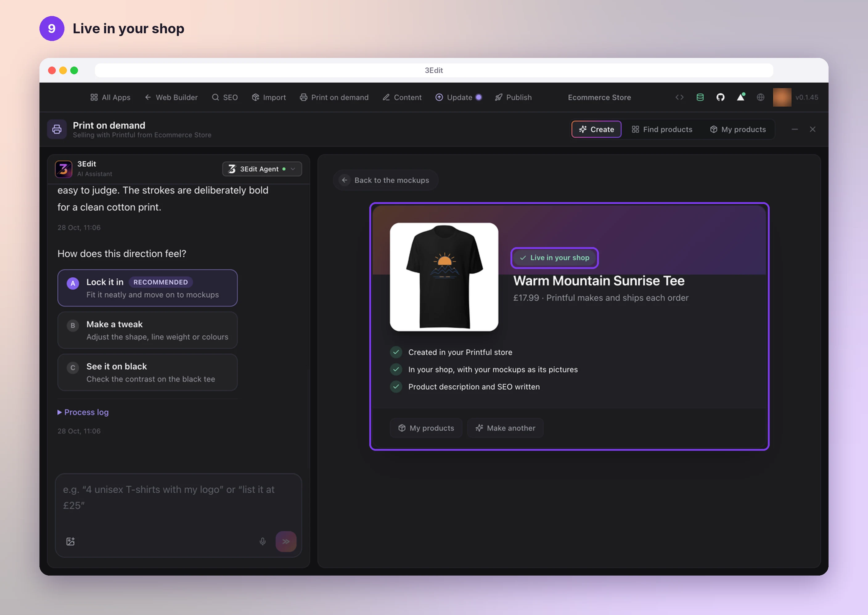
Task: Click the checkmark beside In your shop line
Action: (396, 369)
